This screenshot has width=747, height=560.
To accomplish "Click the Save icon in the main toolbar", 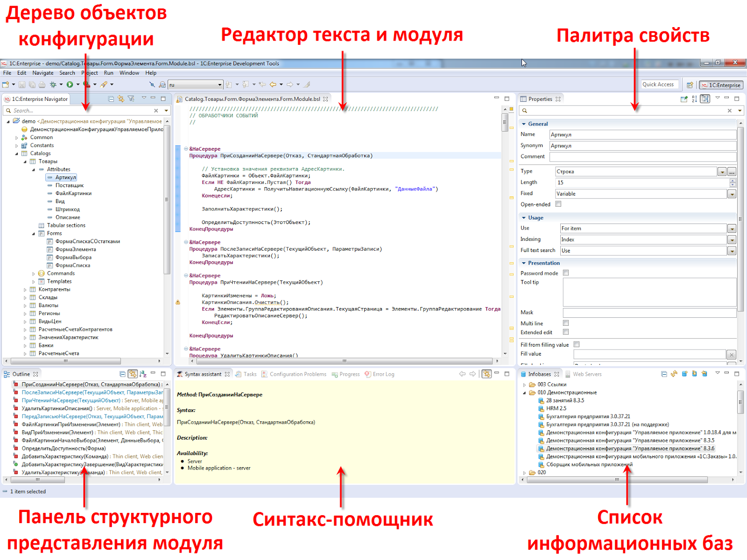I will pos(21,84).
